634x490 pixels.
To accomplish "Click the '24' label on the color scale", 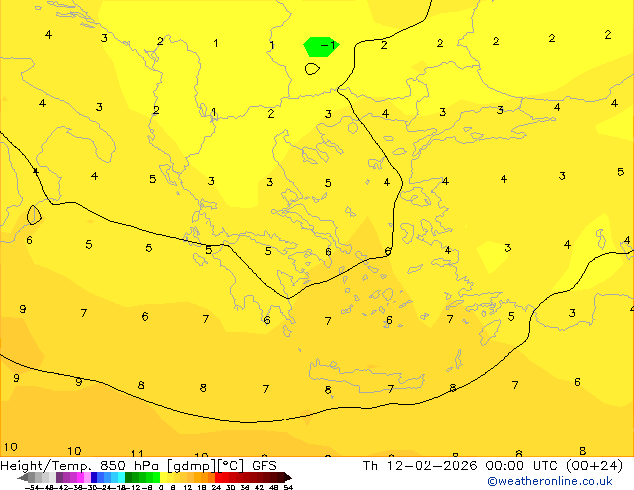I will point(216,487).
